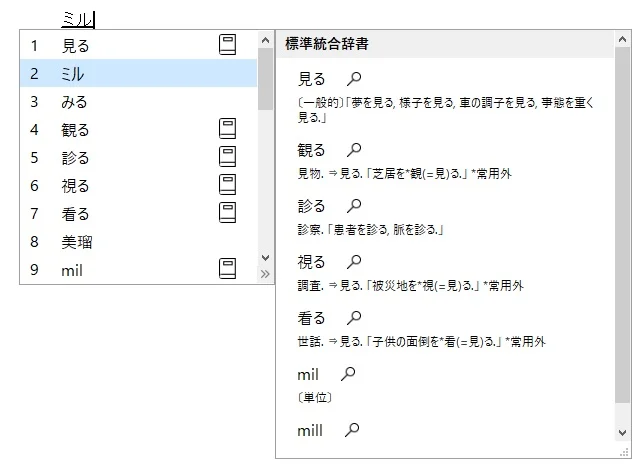The height and width of the screenshot is (470, 640).
Task: Click candidate list scroll down arrow
Action: tap(265, 258)
